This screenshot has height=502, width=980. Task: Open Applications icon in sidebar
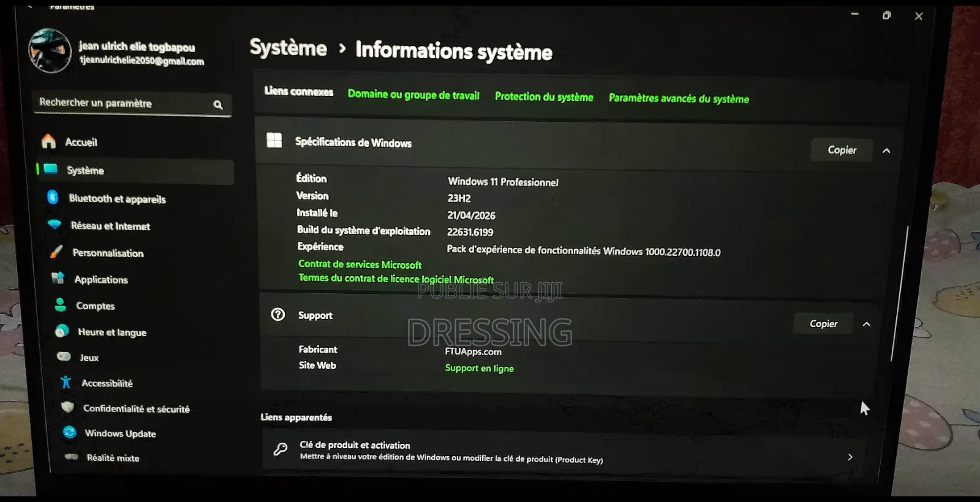point(58,278)
